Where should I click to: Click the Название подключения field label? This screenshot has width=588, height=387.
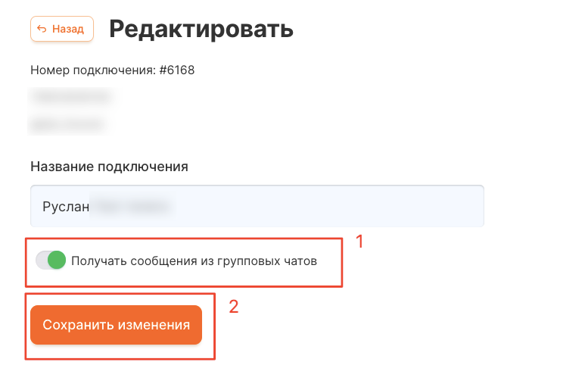pyautogui.click(x=109, y=167)
